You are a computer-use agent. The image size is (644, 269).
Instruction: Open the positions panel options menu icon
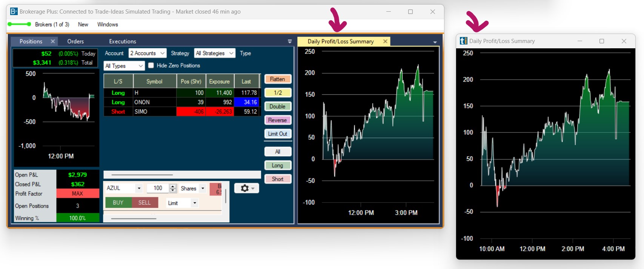(290, 42)
